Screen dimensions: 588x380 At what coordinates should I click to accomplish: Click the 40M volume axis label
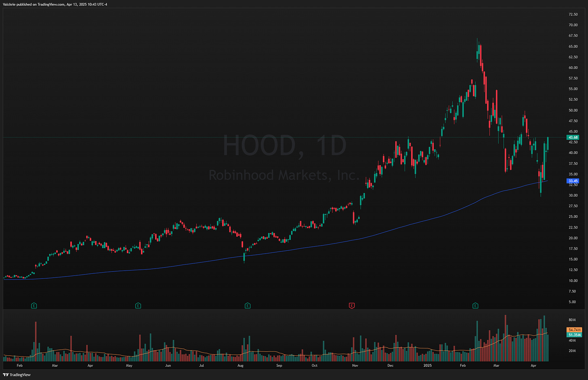click(572, 340)
